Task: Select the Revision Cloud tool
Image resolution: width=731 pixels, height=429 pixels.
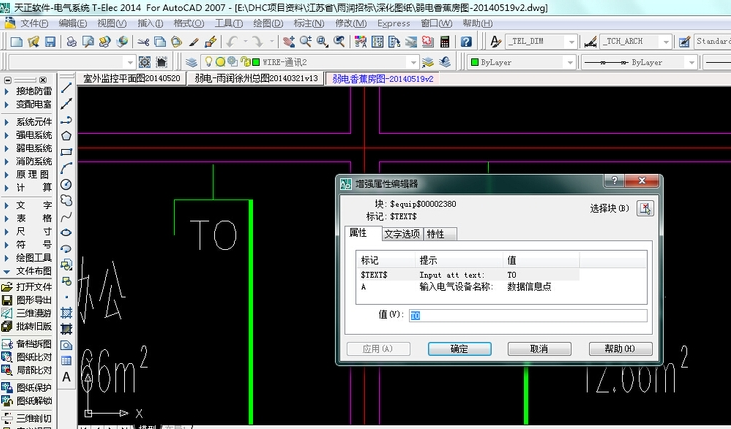Action: [x=66, y=200]
